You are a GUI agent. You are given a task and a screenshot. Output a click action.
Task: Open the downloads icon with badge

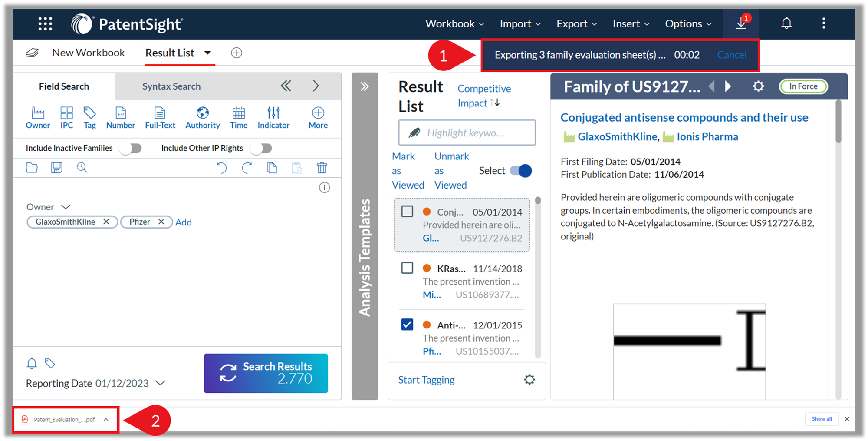tap(741, 23)
